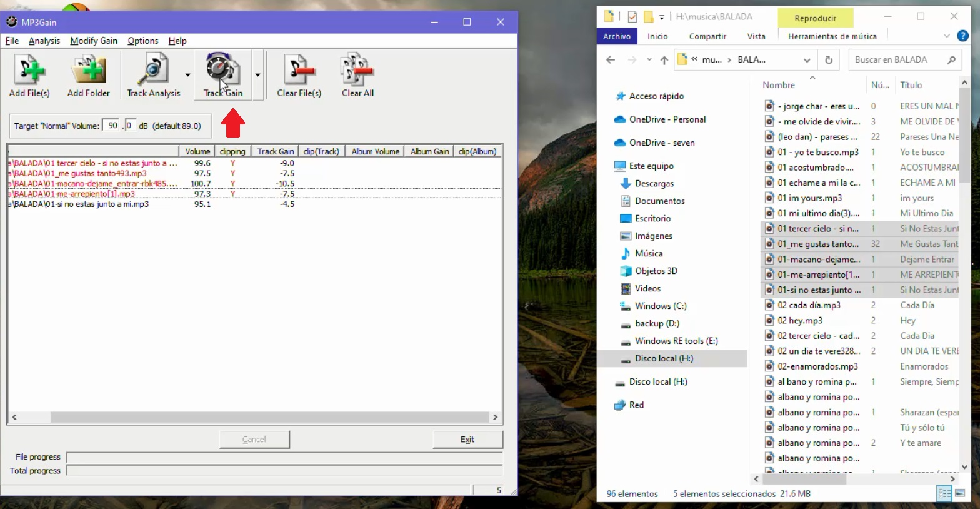
Task: Click the target volume decimal field
Action: click(x=130, y=126)
